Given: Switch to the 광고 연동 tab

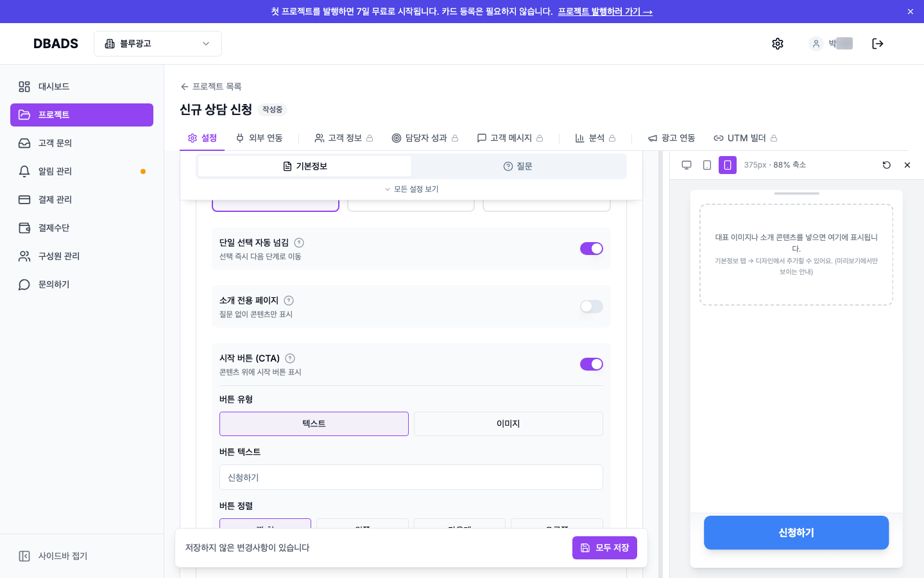Looking at the screenshot, I should click(x=671, y=138).
